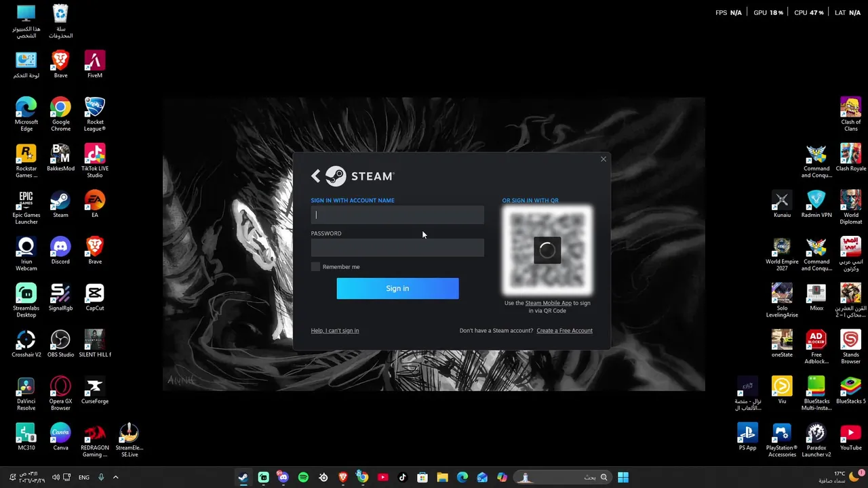Open Viu desktop icon
868x488 pixels.
pos(782,390)
